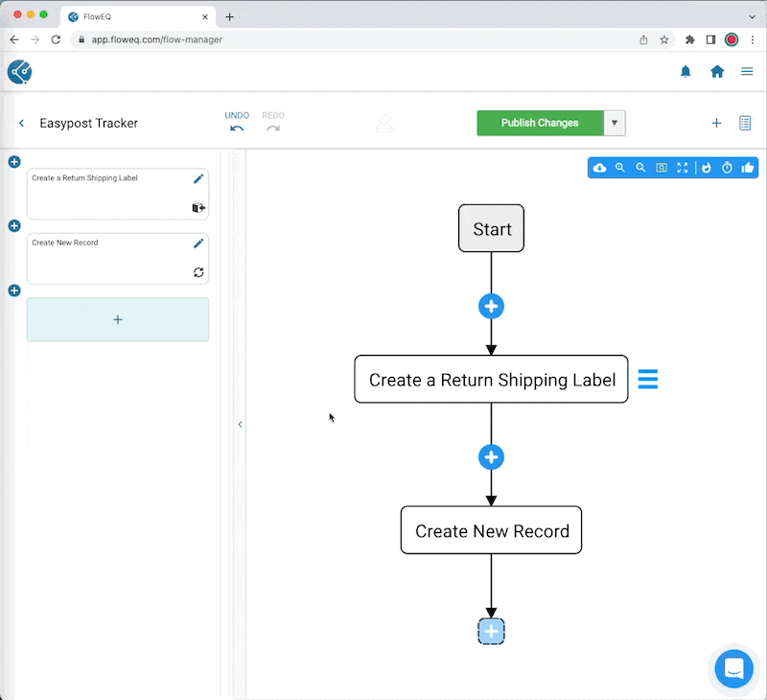Click the stopwatch timer icon
The height and width of the screenshot is (700, 767).
click(727, 168)
